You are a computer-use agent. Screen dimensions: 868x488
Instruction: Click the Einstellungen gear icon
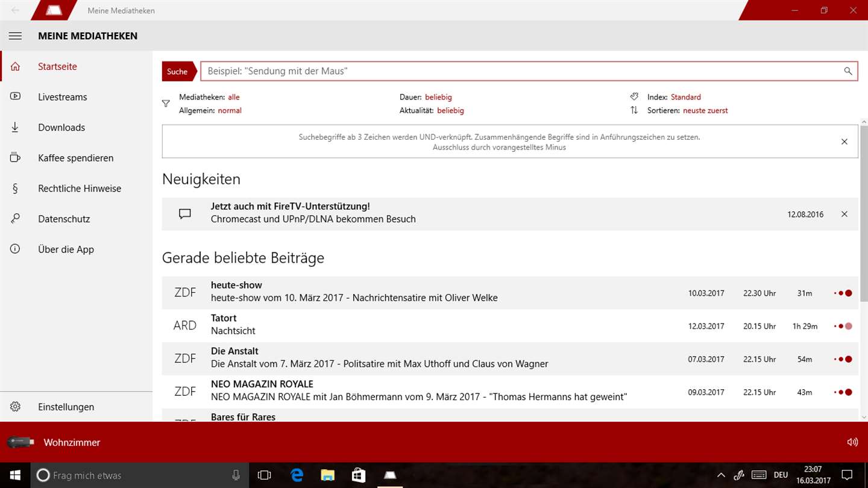click(x=15, y=407)
